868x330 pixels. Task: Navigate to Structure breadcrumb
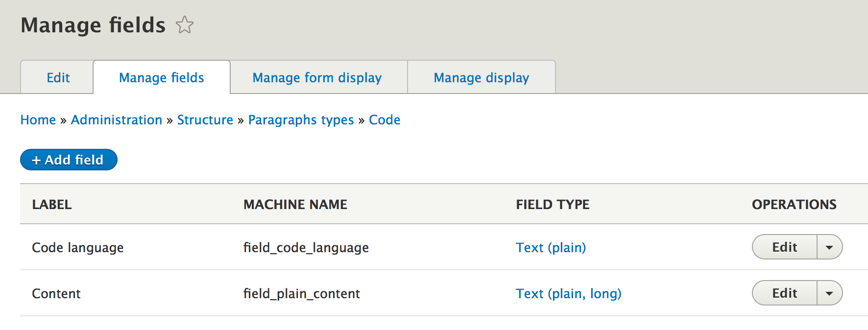click(205, 120)
